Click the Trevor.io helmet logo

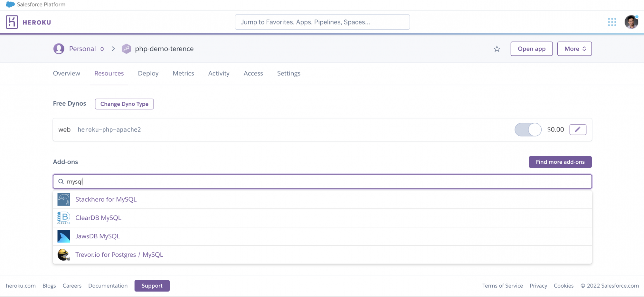64,254
